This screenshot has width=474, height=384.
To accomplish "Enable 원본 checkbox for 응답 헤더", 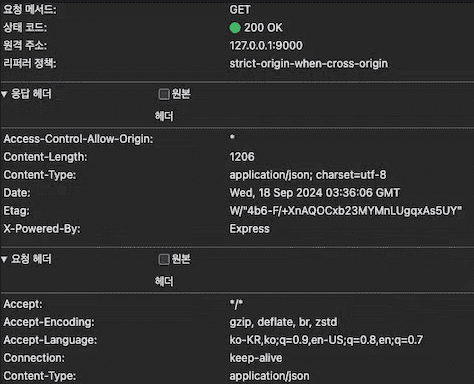I will point(164,94).
